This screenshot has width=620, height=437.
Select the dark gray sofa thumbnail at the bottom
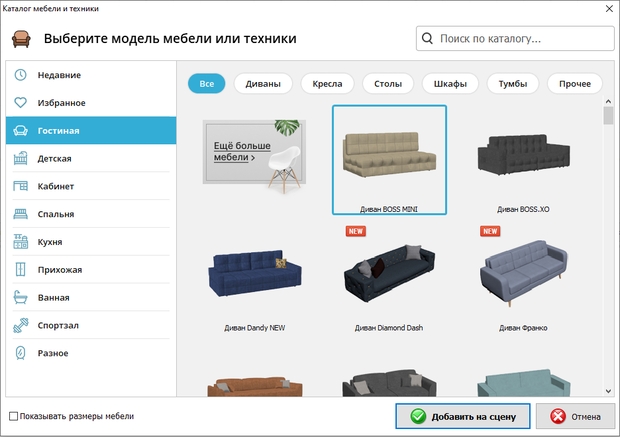click(x=389, y=384)
